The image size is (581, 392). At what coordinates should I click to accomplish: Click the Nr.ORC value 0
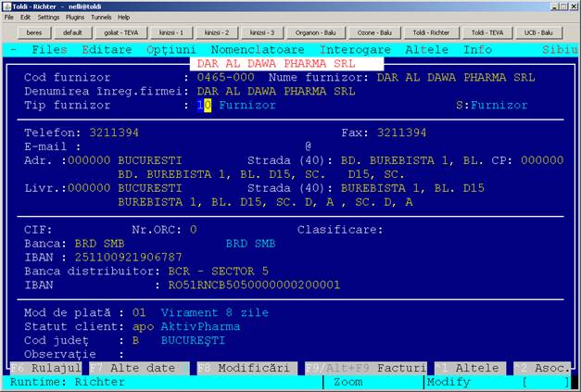tap(194, 230)
